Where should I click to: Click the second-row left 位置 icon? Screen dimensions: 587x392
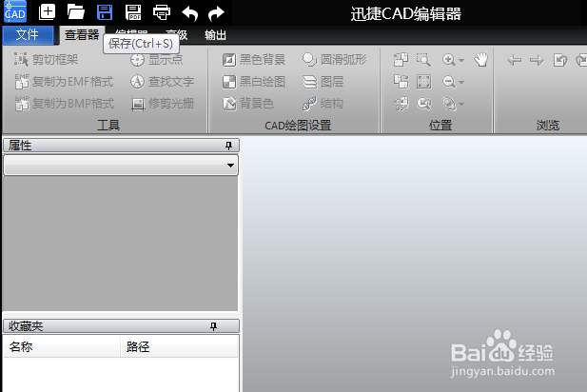[401, 81]
